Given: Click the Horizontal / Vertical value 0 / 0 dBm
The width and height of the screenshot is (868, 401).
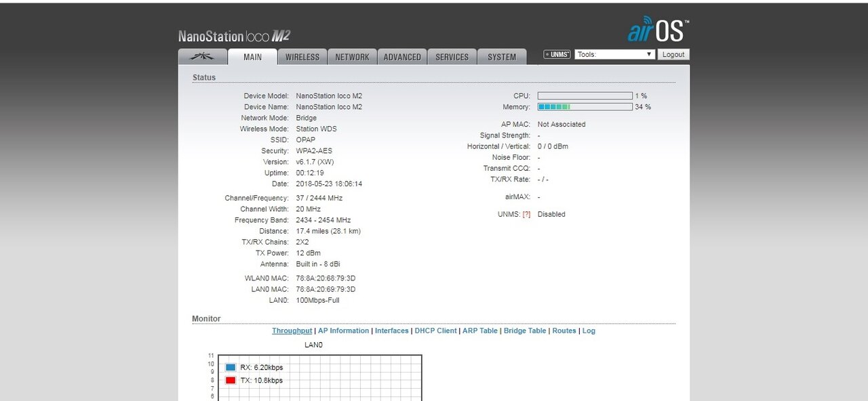Looking at the screenshot, I should click(x=553, y=146).
